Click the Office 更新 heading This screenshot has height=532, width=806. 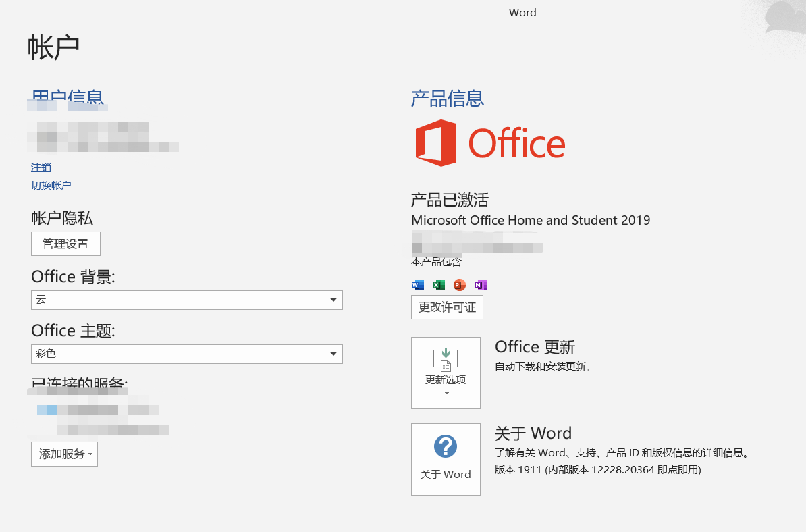click(535, 347)
